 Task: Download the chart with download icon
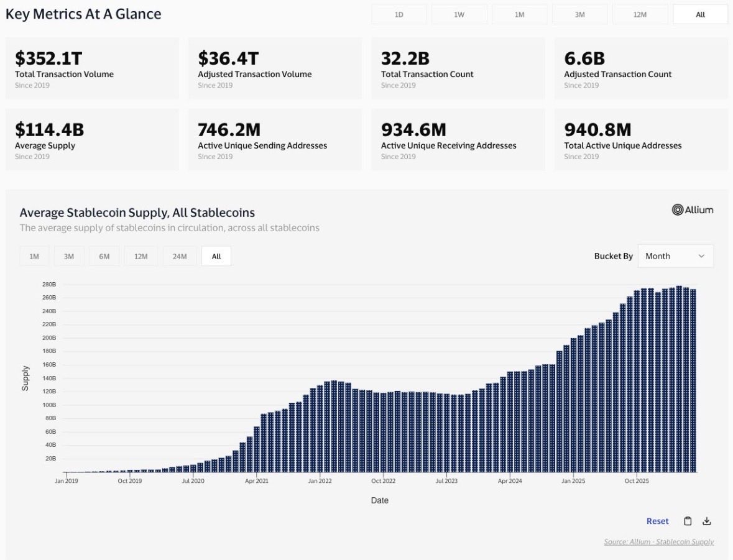point(707,521)
